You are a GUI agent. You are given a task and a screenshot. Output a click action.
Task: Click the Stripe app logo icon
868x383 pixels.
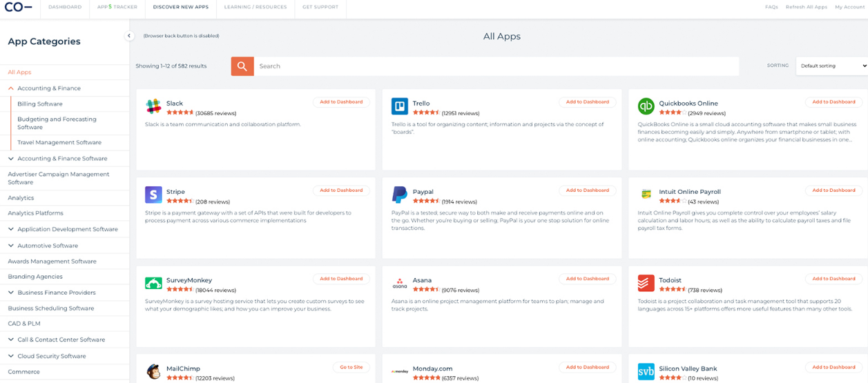(x=153, y=195)
